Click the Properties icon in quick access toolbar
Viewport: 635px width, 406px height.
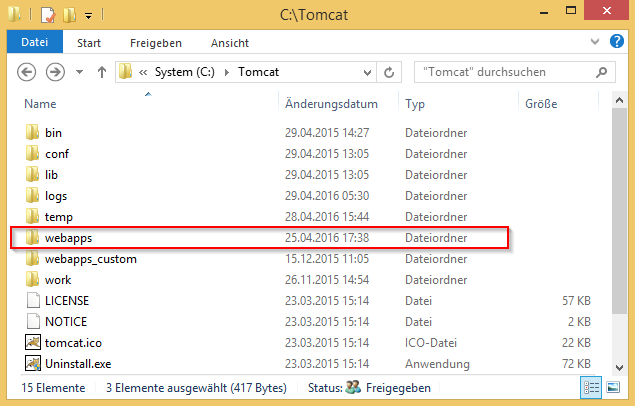(48, 15)
